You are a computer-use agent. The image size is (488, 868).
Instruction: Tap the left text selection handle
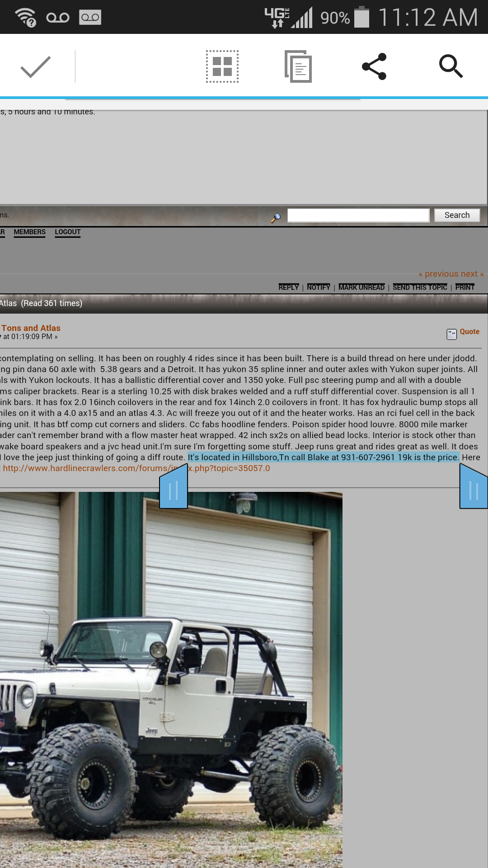(x=174, y=490)
